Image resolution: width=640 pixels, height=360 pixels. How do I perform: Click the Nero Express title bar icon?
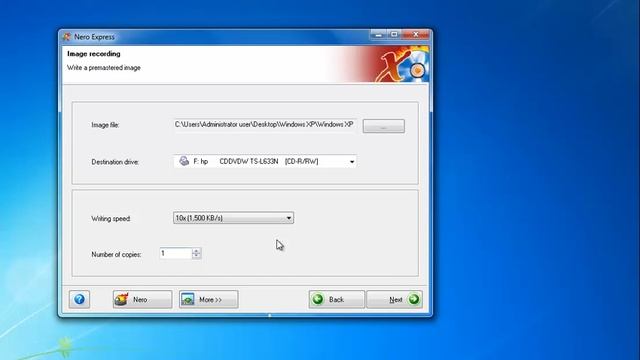tap(67, 37)
